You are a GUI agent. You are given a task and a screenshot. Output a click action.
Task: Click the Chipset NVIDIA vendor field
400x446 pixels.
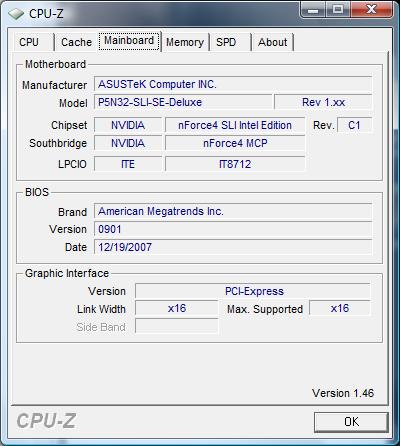(128, 125)
